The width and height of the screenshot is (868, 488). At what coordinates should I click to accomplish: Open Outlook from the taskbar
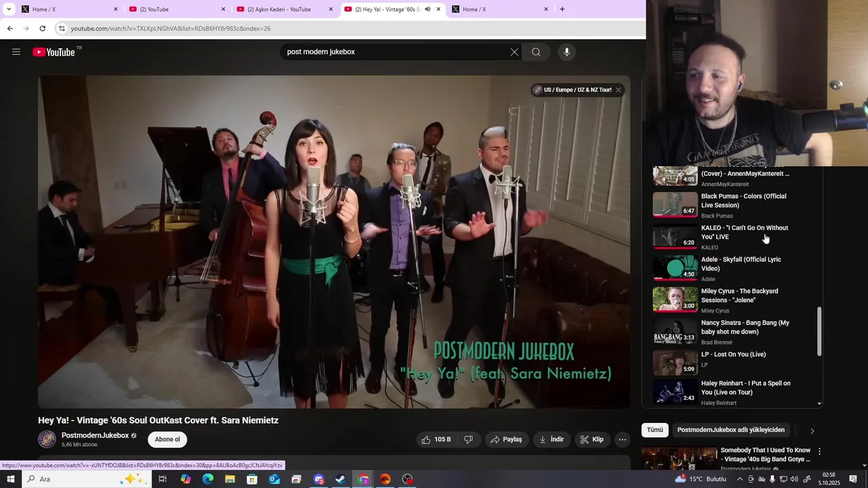pos(274,479)
